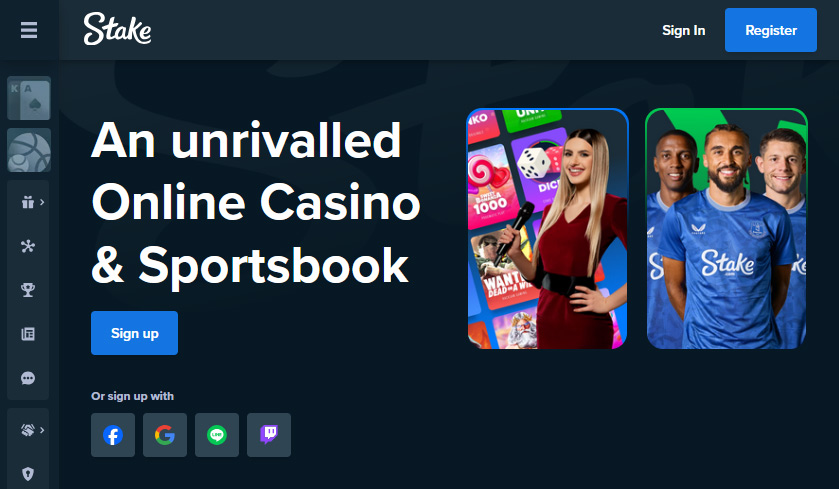Image resolution: width=839 pixels, height=489 pixels.
Task: Open the Sign In link
Action: tap(683, 30)
